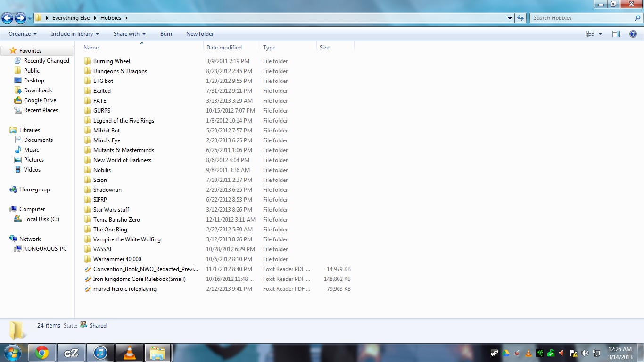
Task: Open the Include in library dropdown
Action: 75,34
